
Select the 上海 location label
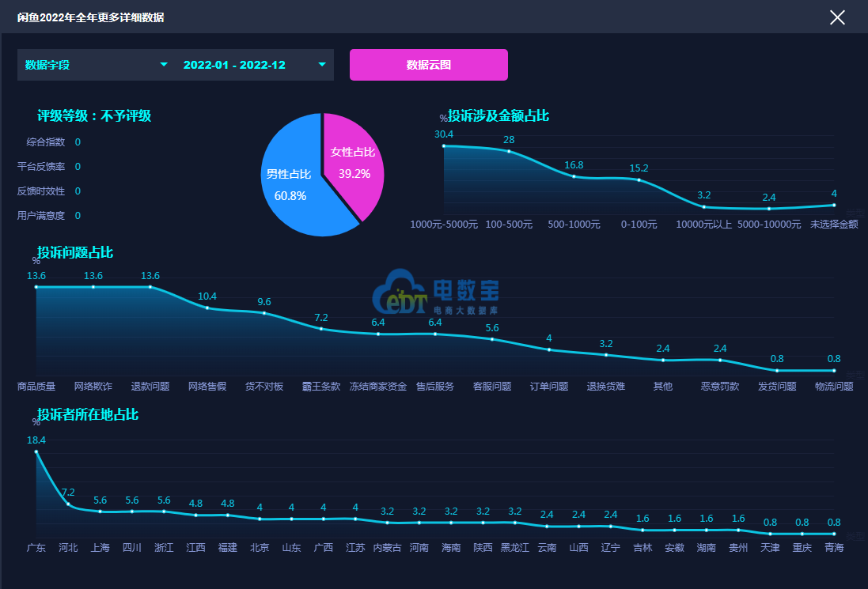[100, 548]
